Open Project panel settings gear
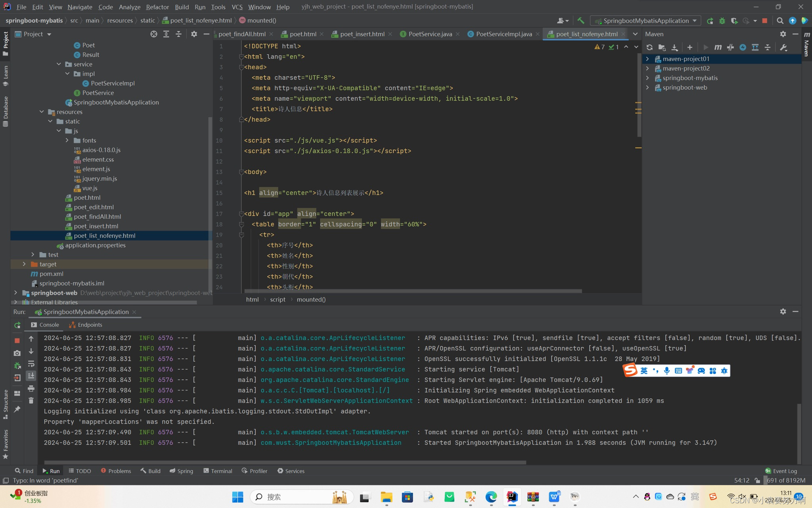This screenshot has width=812, height=508. click(x=194, y=34)
